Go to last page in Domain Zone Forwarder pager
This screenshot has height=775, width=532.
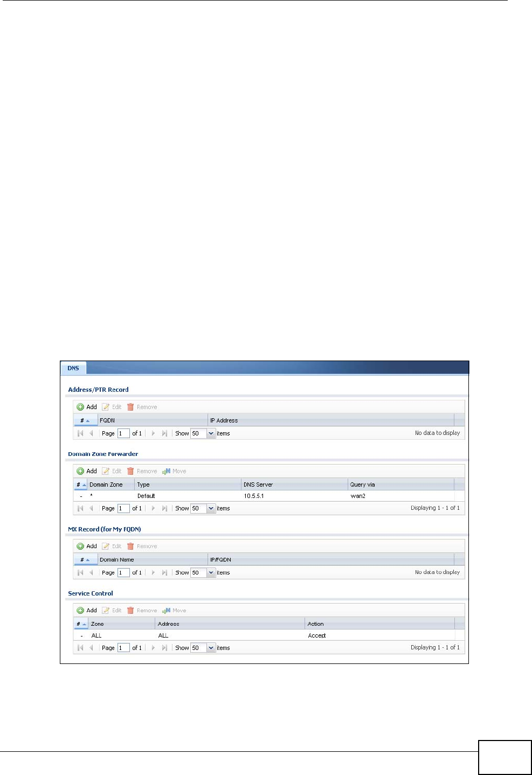pos(164,508)
